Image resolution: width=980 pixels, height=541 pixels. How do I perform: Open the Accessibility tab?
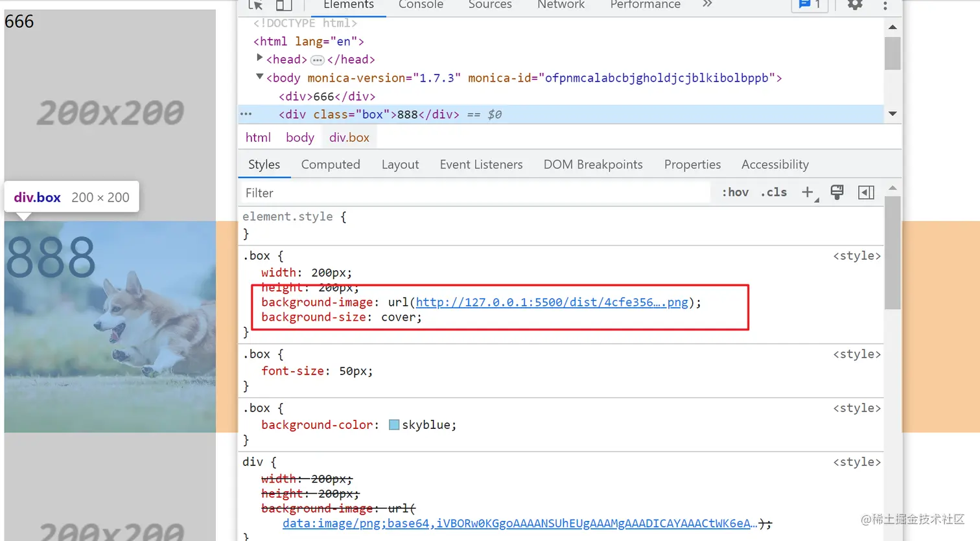pyautogui.click(x=775, y=165)
